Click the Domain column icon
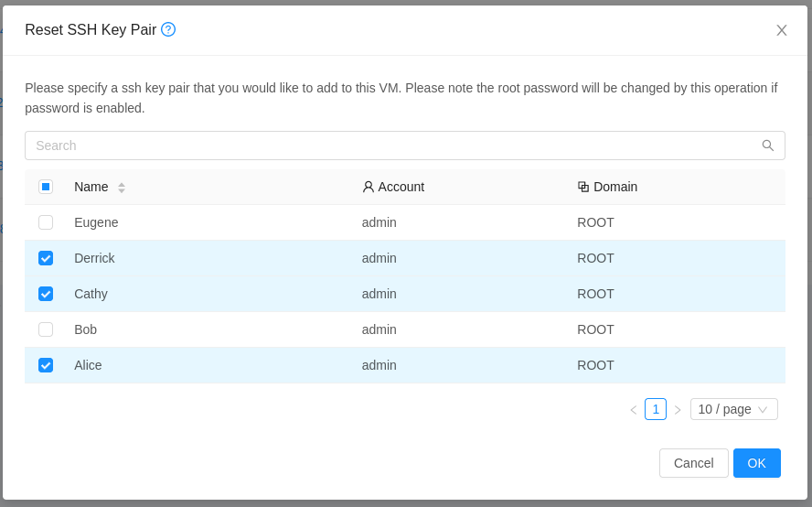This screenshot has width=812, height=507. [x=583, y=187]
